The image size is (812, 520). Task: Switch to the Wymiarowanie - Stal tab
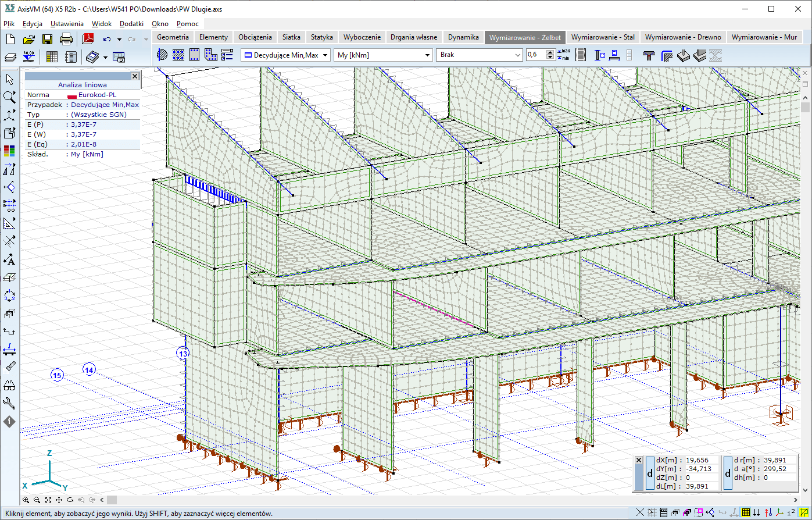point(603,37)
